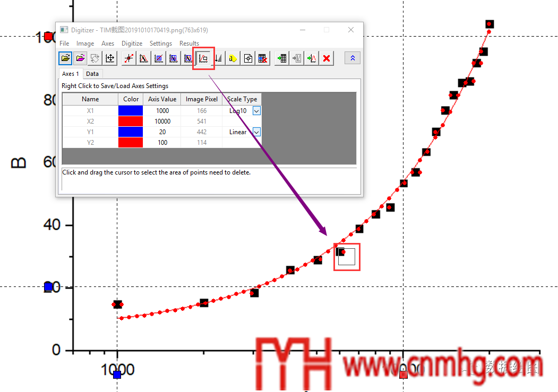Select the fifth trace tool icon with diagonal line
The height and width of the screenshot is (392, 558).
tap(188, 58)
